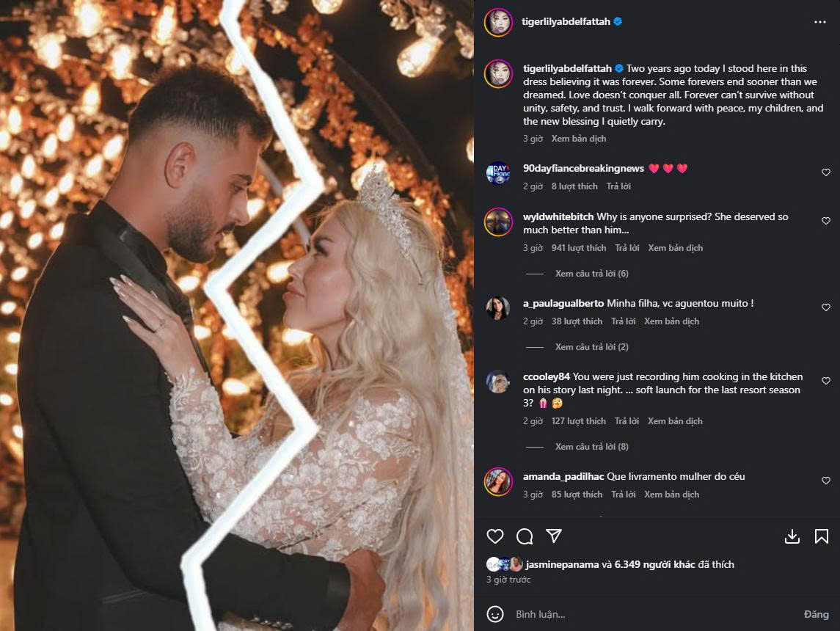The height and width of the screenshot is (631, 840).
Task: Reply to amanda_padilhac's comment
Action: [x=623, y=495]
